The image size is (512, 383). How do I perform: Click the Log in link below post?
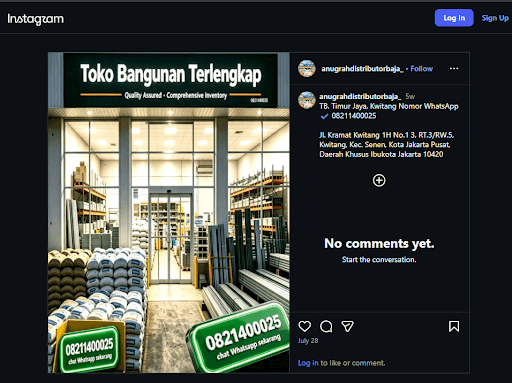(308, 363)
